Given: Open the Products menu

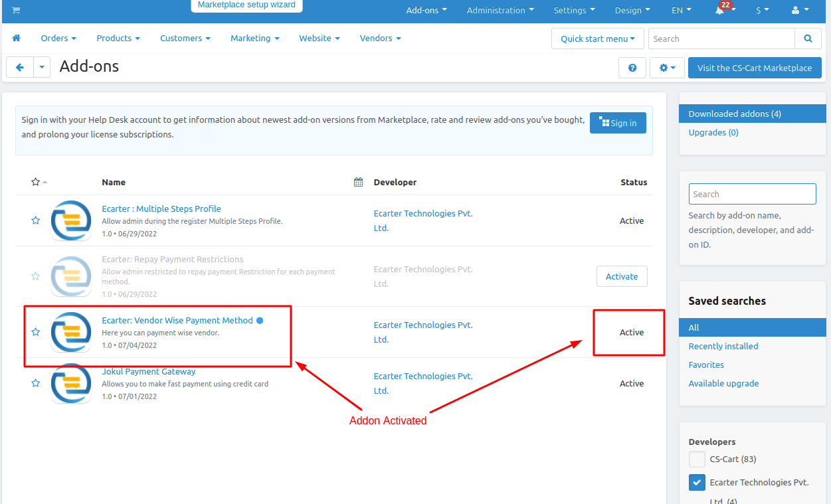Looking at the screenshot, I should (x=118, y=39).
